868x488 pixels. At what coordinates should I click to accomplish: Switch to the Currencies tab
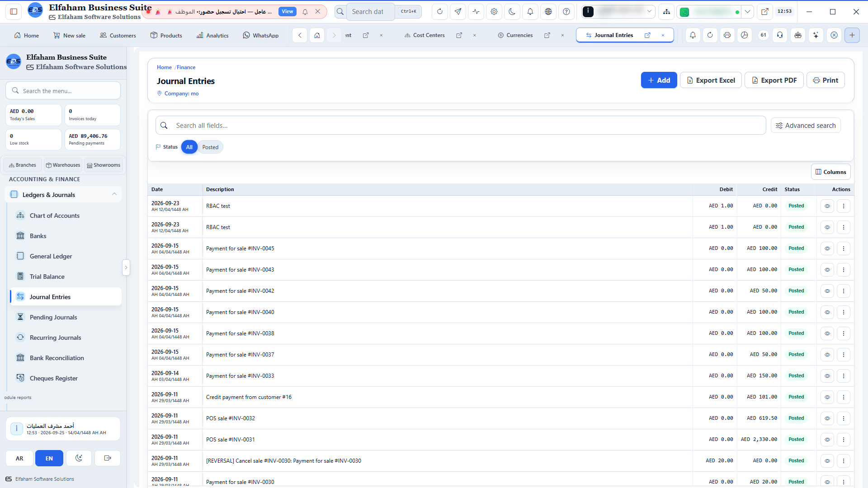(x=515, y=35)
